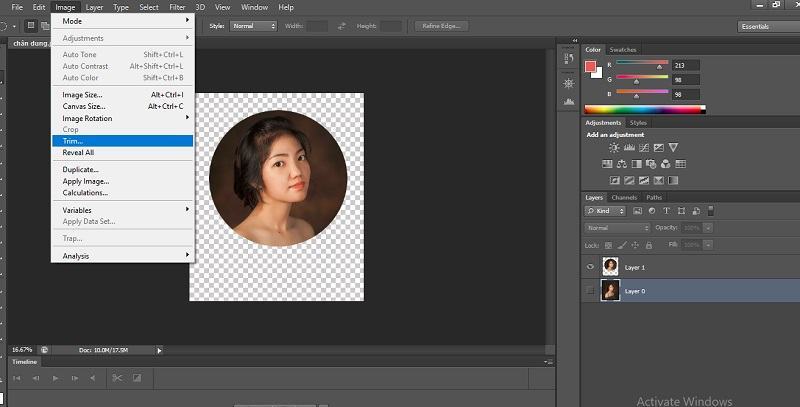Add a Gradient Map adjustment
Viewport: 800px width, 407px height.
click(x=673, y=180)
